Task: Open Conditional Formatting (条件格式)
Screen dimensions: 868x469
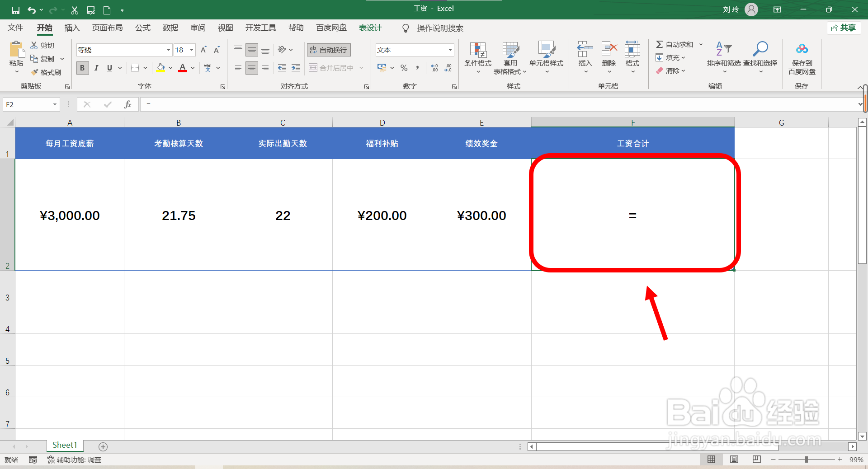Action: click(x=477, y=57)
